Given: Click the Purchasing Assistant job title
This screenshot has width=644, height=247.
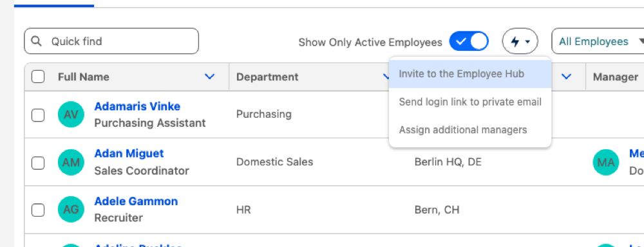Looking at the screenshot, I should (150, 123).
